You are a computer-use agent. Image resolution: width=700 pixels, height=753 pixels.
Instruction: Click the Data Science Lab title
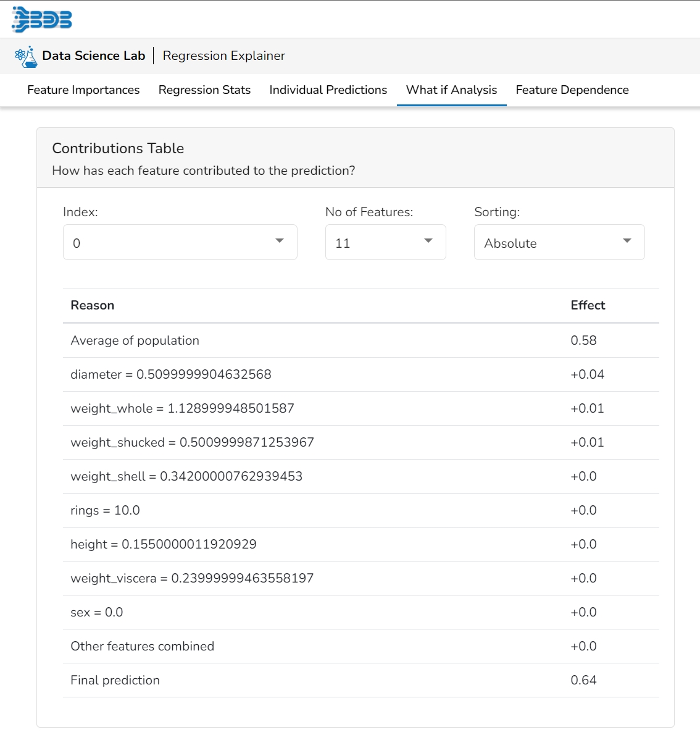click(93, 56)
